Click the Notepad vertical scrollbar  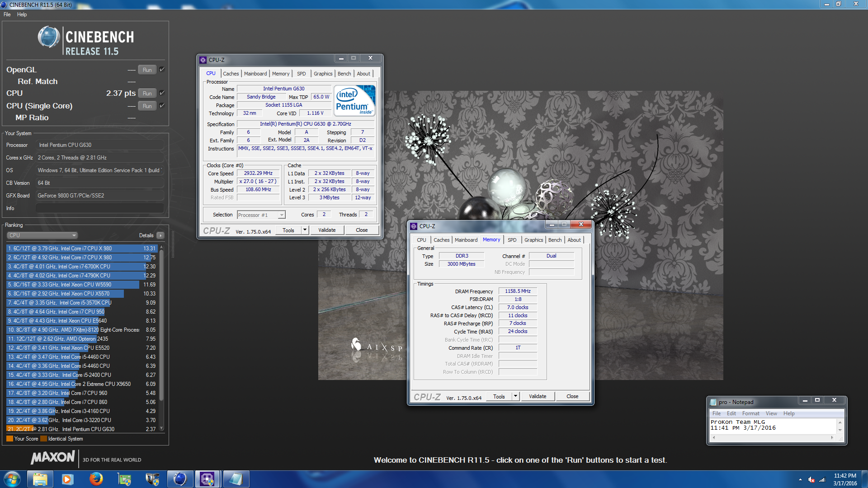840,426
